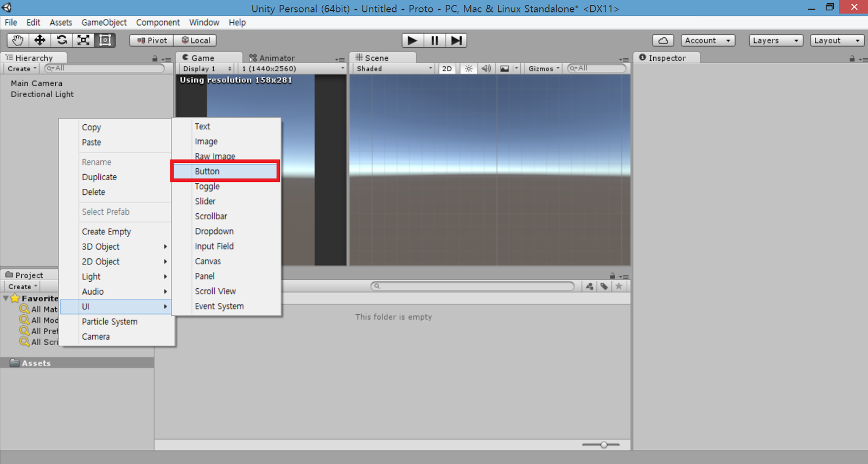This screenshot has height=464, width=868.
Task: Adjust Project icon size slider
Action: pyautogui.click(x=603, y=445)
